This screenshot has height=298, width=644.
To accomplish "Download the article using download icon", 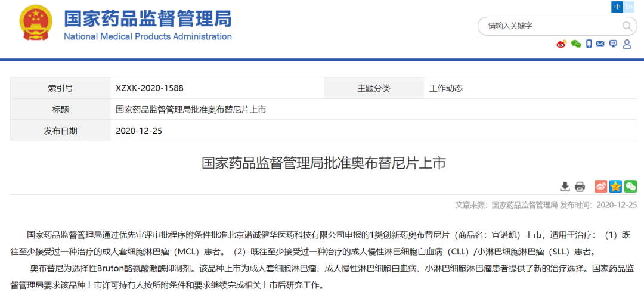I will coord(565,187).
